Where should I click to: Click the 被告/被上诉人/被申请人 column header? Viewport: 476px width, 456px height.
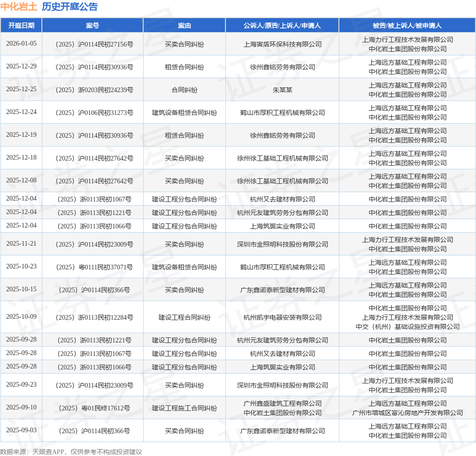click(407, 26)
